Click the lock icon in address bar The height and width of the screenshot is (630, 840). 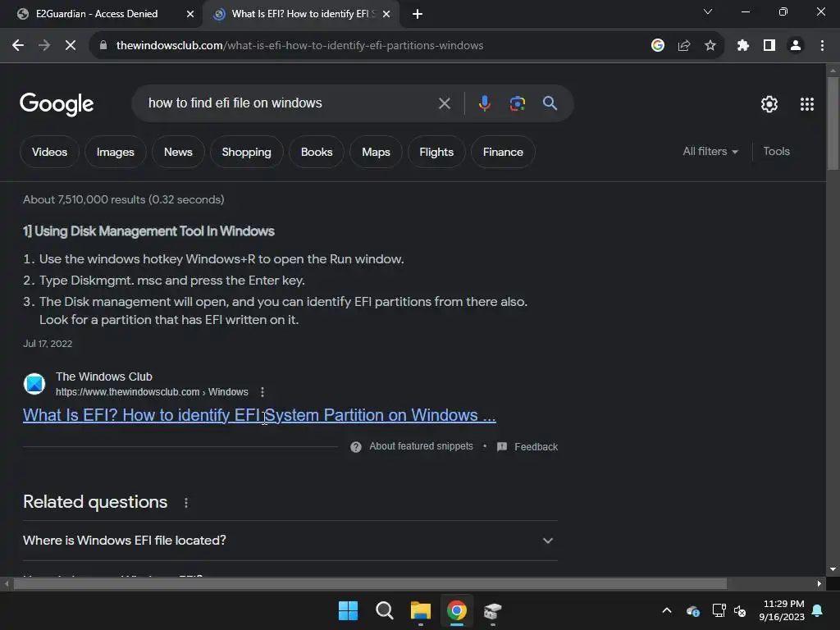103,46
